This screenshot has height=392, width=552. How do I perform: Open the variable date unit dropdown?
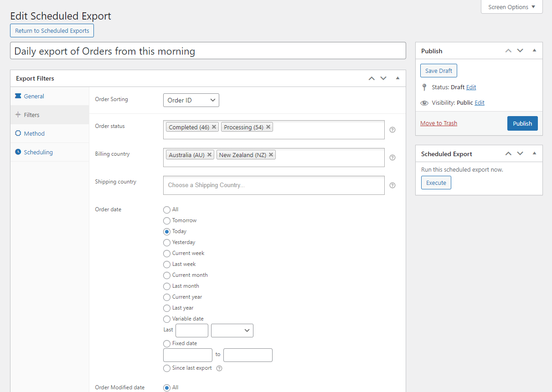tap(232, 331)
